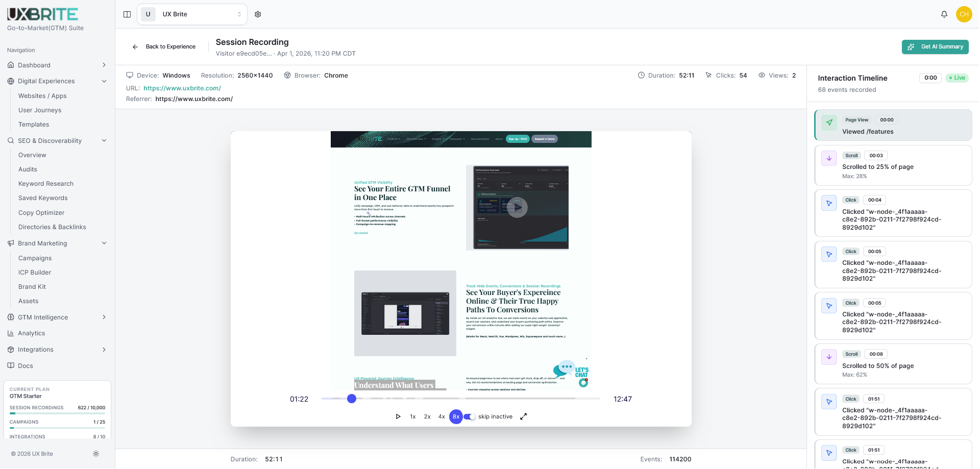Go to the Analytics page
Screen dimensions: 980x469
32,333
